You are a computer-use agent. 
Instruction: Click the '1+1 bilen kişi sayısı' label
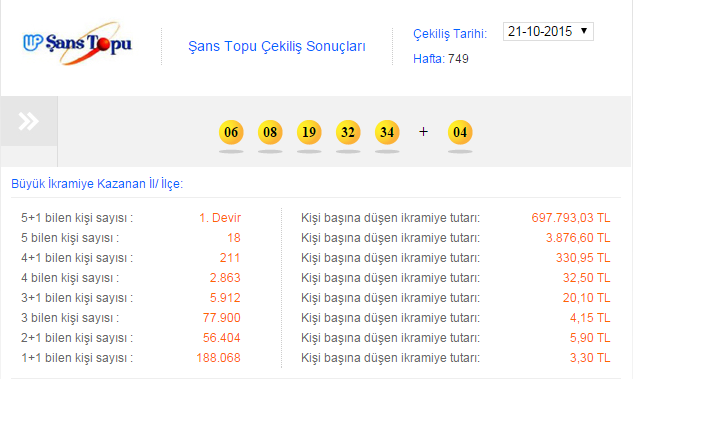pyautogui.click(x=77, y=358)
